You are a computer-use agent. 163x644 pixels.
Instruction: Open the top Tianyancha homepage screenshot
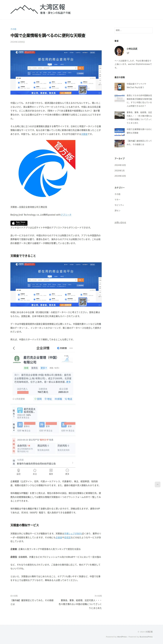56,72
